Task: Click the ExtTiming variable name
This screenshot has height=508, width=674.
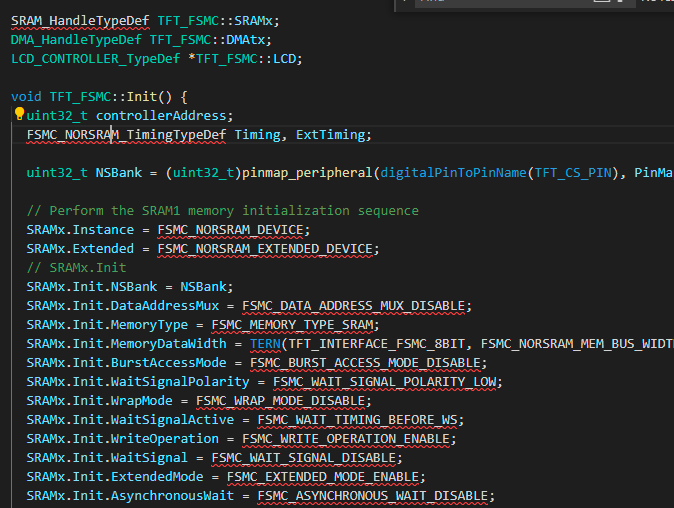Action: [330, 135]
